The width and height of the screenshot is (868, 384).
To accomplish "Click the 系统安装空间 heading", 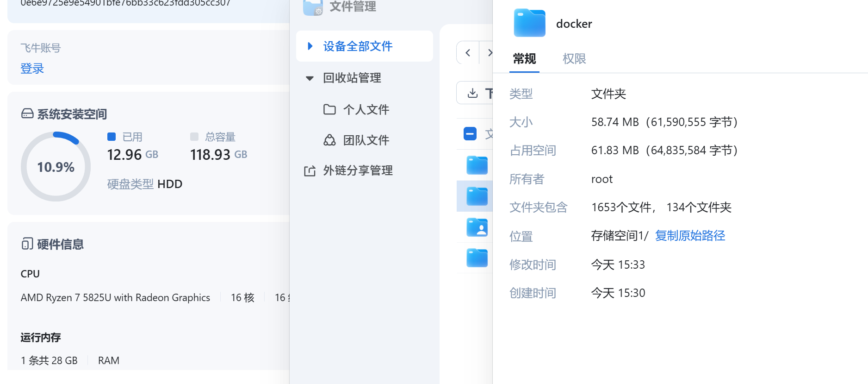I will [x=72, y=114].
